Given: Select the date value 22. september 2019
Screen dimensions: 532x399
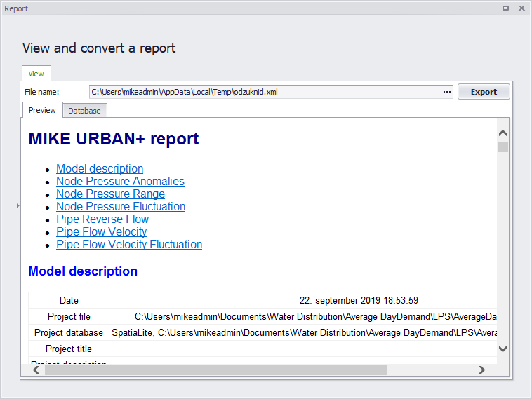Looking at the screenshot, I should click(x=359, y=300).
